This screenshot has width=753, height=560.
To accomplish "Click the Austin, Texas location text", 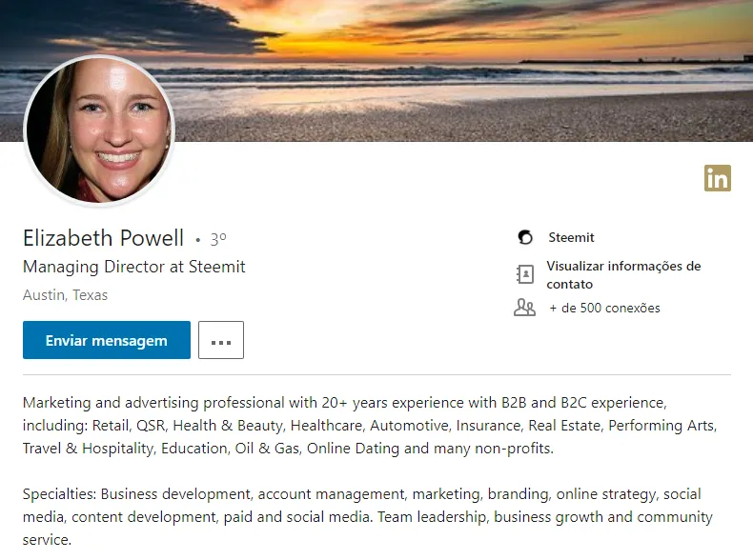I will [65, 295].
